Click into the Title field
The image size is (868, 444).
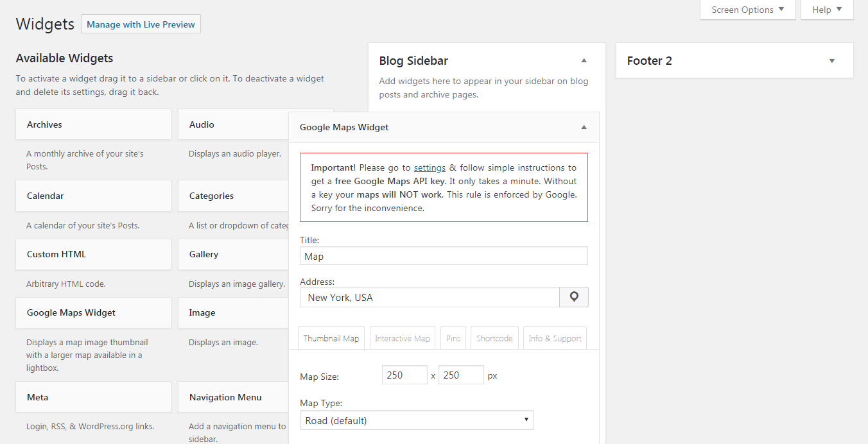click(x=444, y=256)
